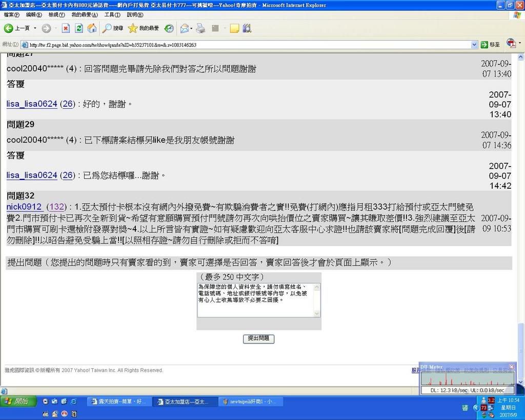Go to the Home page icon
The height and width of the screenshot is (420, 525).
(92, 29)
